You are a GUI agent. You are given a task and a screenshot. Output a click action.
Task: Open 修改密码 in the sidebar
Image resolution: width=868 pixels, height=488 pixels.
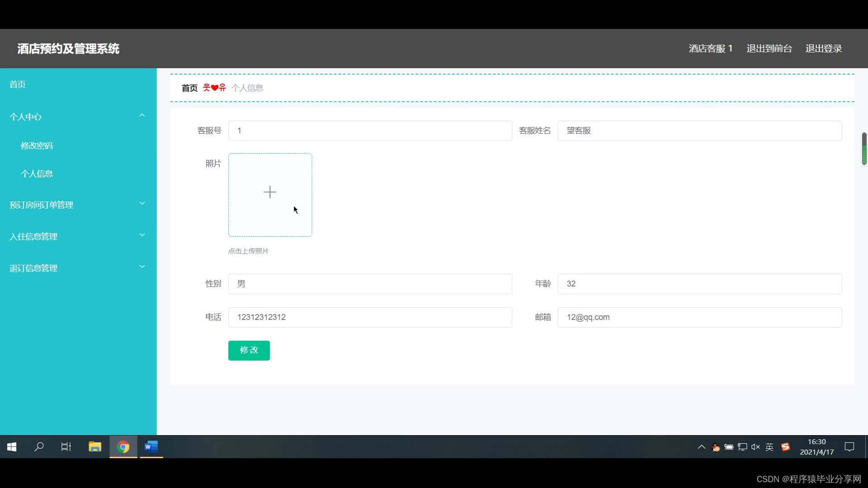tap(37, 145)
